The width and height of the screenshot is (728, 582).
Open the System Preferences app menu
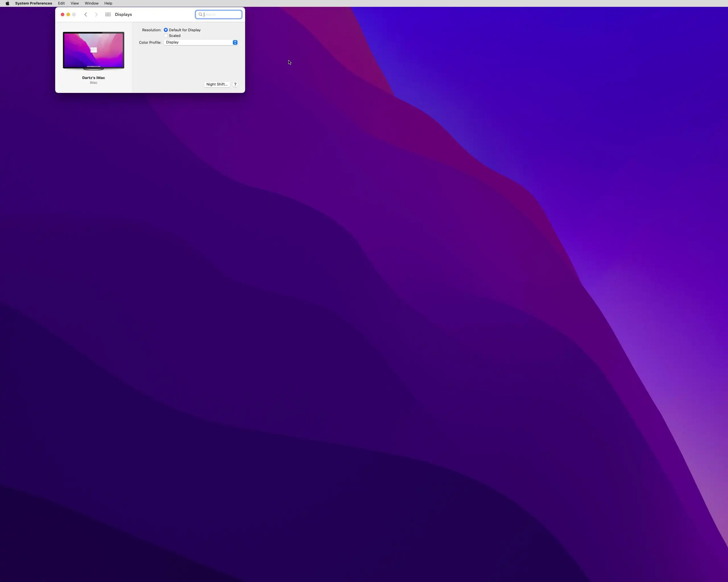(x=34, y=3)
